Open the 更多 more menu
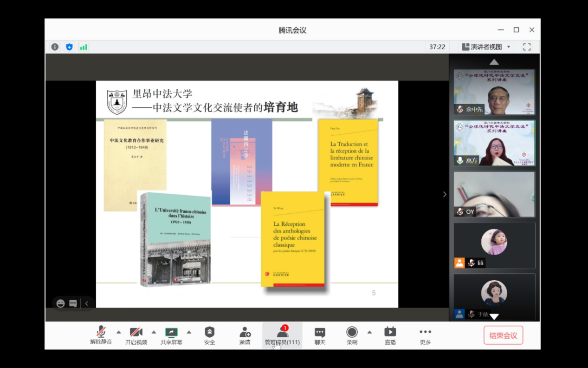The image size is (588, 368). (x=425, y=335)
